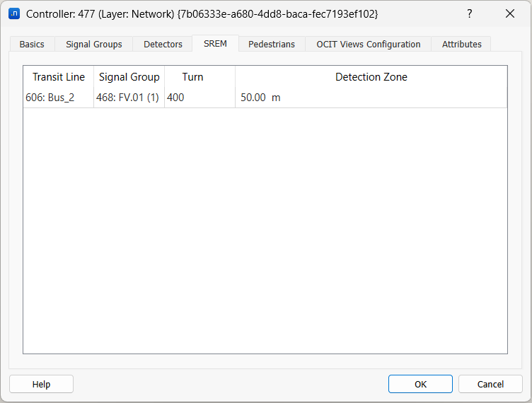Screen dimensions: 532x403
Task: Click the Detection Zone column header
Action: (371, 77)
